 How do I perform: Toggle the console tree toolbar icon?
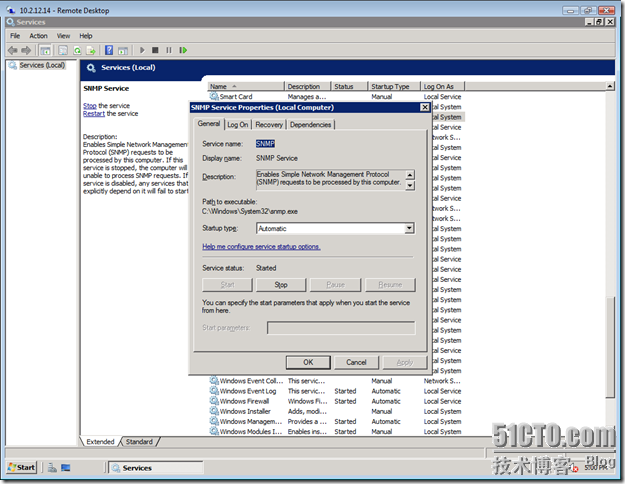tap(45, 50)
